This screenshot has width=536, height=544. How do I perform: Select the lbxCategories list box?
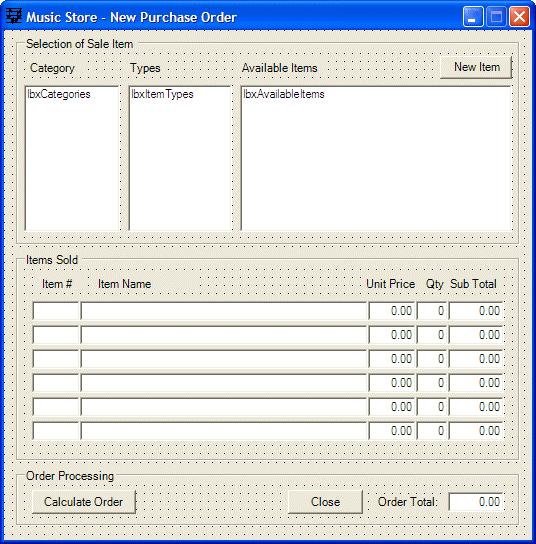tap(72, 158)
